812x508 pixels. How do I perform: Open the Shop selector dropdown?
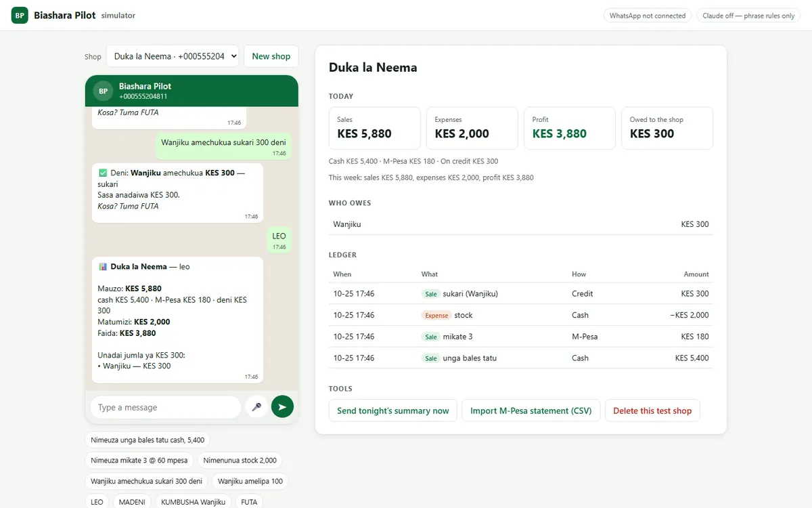click(x=173, y=56)
